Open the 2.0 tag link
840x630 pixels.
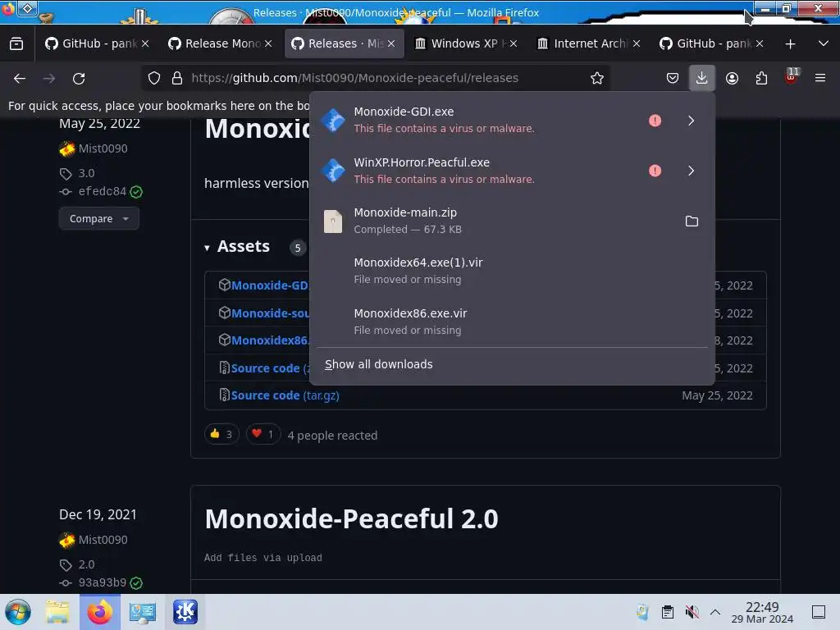tap(86, 564)
